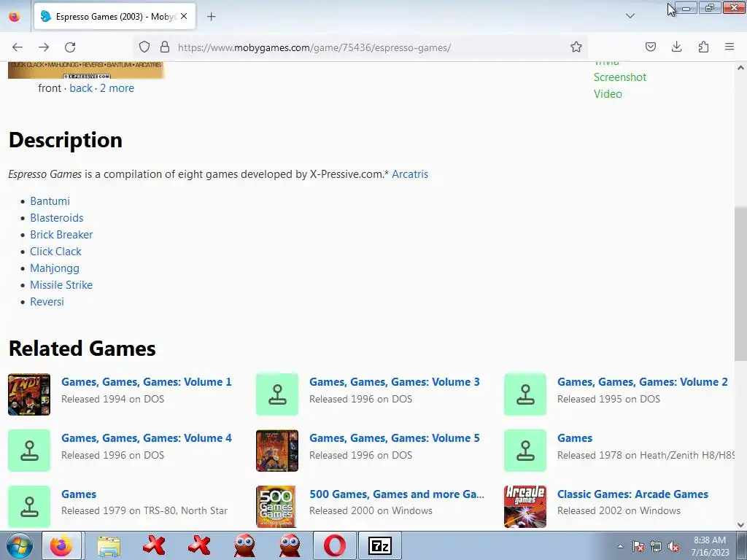
Task: Click Volume 4 placeholder joystick thumbnail
Action: click(29, 451)
